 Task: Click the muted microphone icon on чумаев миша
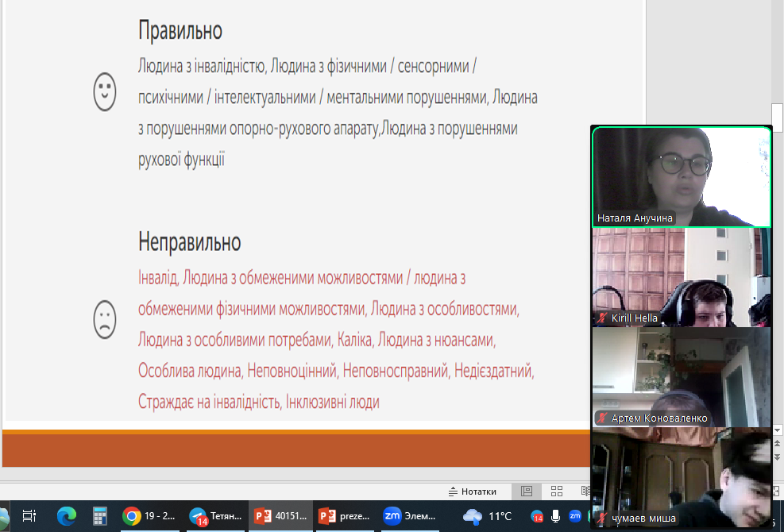[x=602, y=518]
